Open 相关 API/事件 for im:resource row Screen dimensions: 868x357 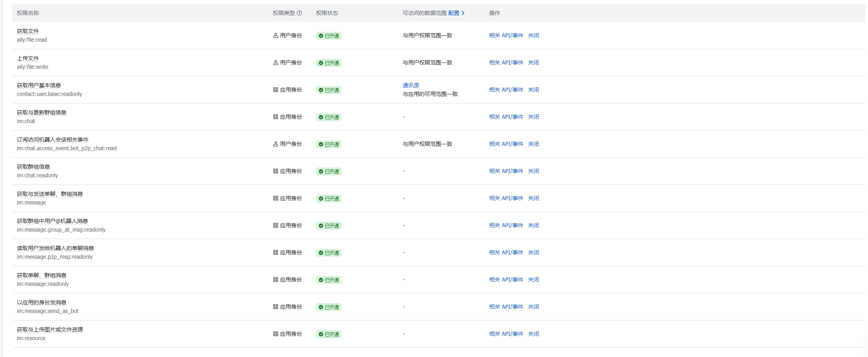[x=506, y=334]
